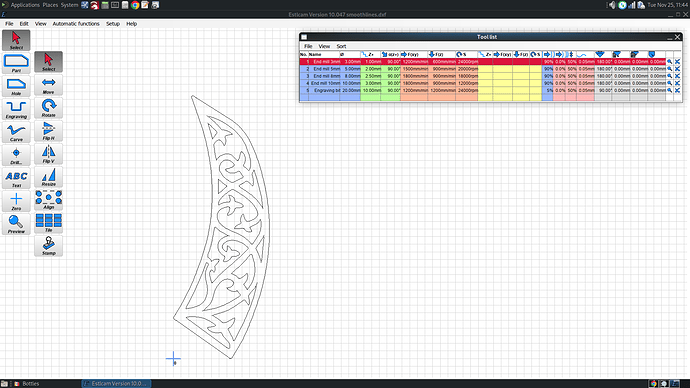Click the date and time clock

click(667, 5)
